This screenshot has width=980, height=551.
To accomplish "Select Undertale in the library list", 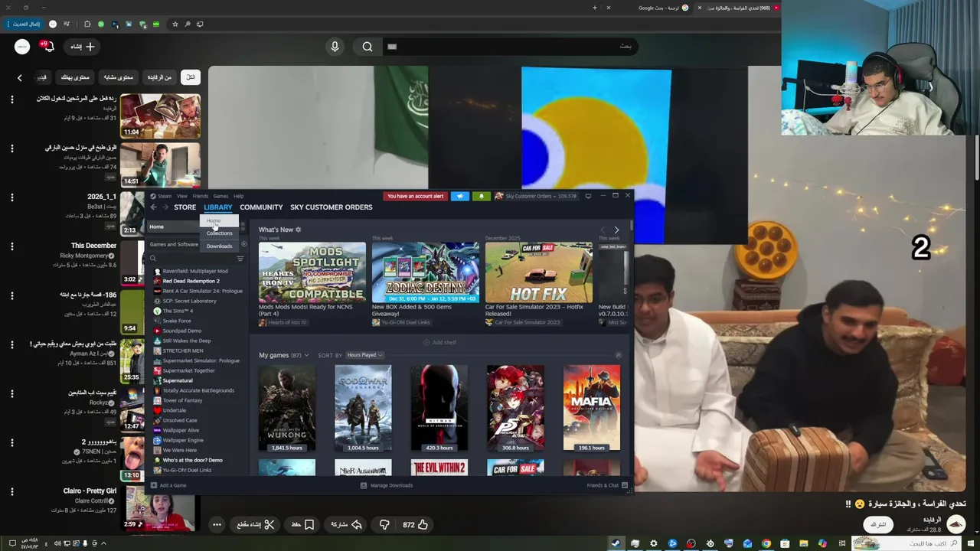I will (174, 410).
